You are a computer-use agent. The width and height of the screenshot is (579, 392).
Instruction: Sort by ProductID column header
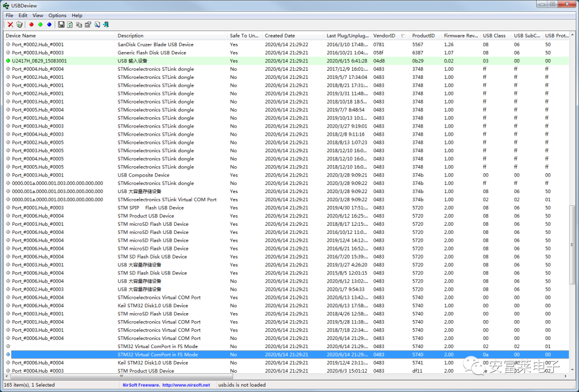coord(425,36)
